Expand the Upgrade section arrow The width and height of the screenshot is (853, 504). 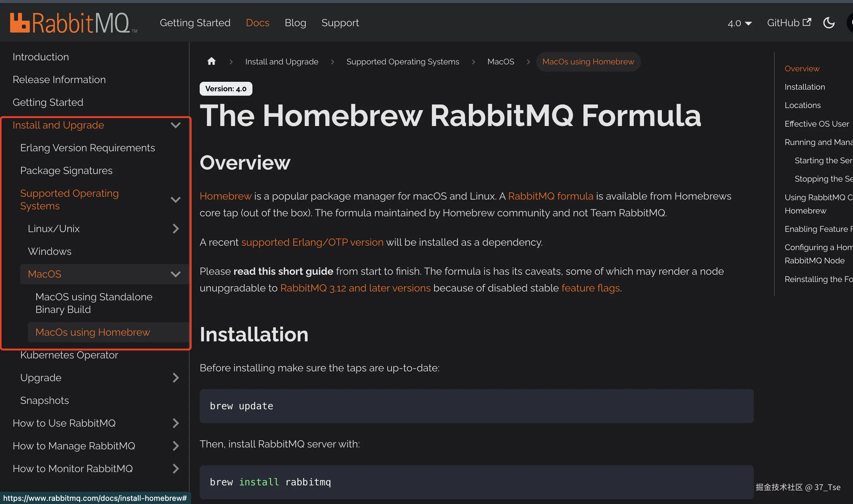click(x=175, y=378)
